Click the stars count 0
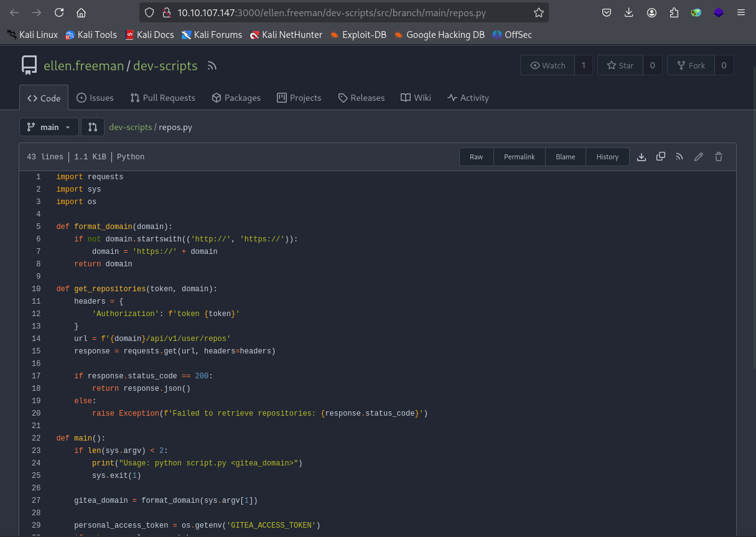This screenshot has height=537, width=756. click(652, 65)
